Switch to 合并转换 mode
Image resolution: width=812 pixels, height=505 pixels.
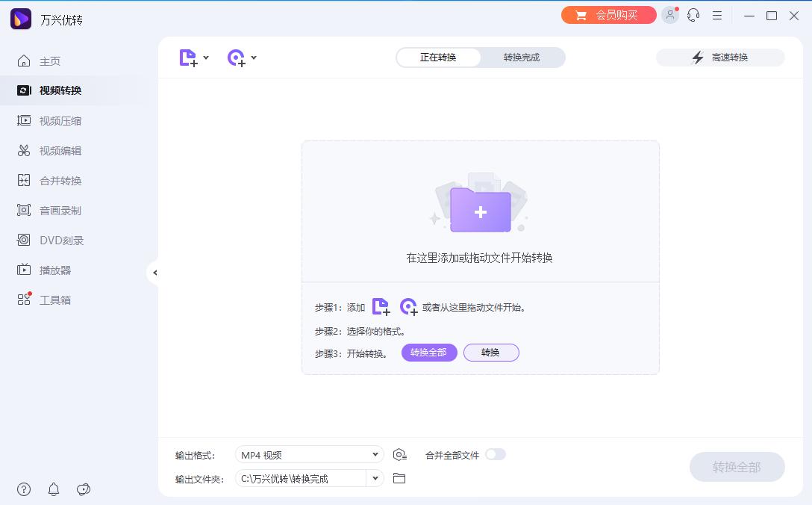pyautogui.click(x=60, y=180)
